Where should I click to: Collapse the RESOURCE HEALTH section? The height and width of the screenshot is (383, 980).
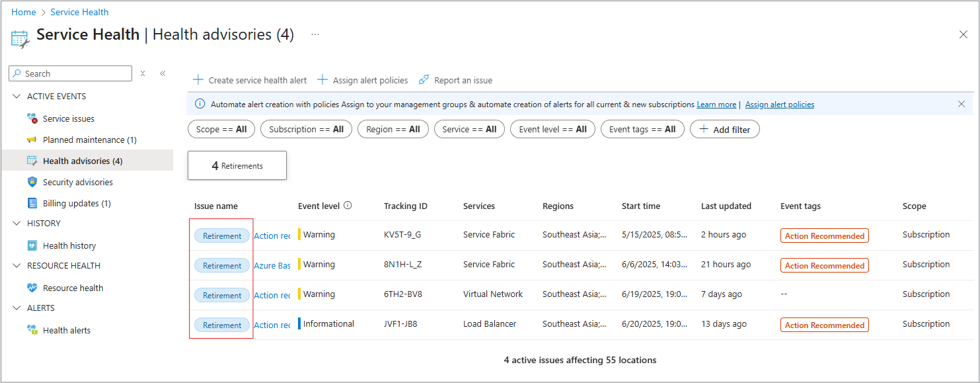[x=17, y=266]
